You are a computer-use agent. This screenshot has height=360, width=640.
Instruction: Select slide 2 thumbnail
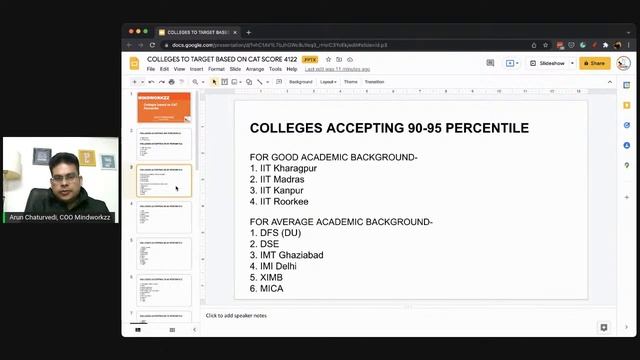point(164,144)
